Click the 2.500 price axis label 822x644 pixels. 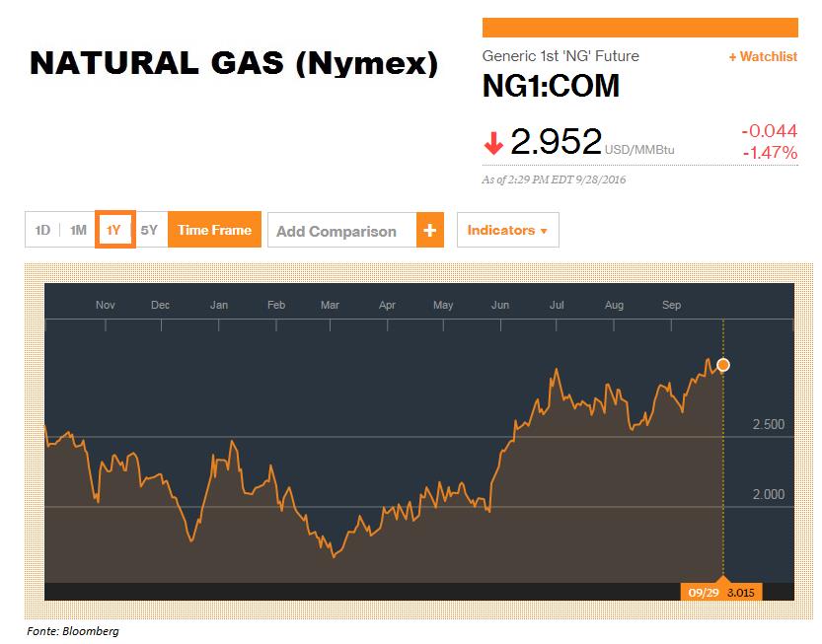(x=768, y=424)
